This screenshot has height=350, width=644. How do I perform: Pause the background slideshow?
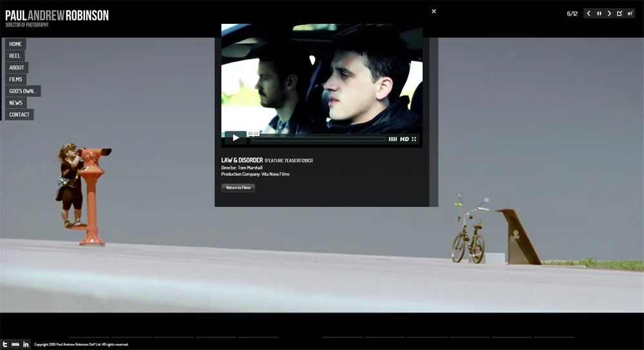[599, 14]
